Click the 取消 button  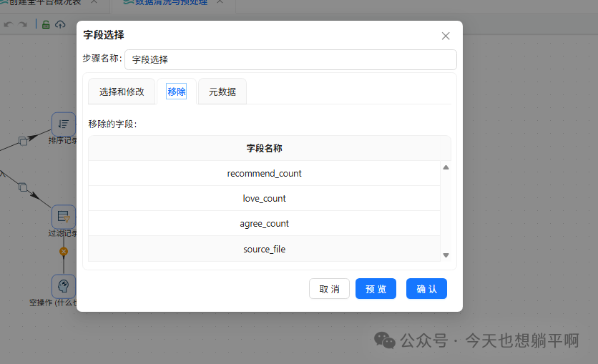pyautogui.click(x=329, y=289)
